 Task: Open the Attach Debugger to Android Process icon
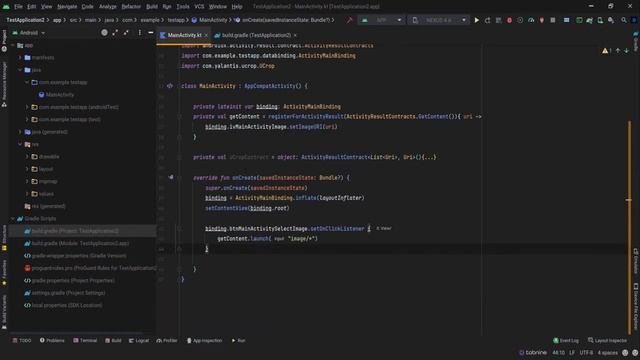coord(542,20)
